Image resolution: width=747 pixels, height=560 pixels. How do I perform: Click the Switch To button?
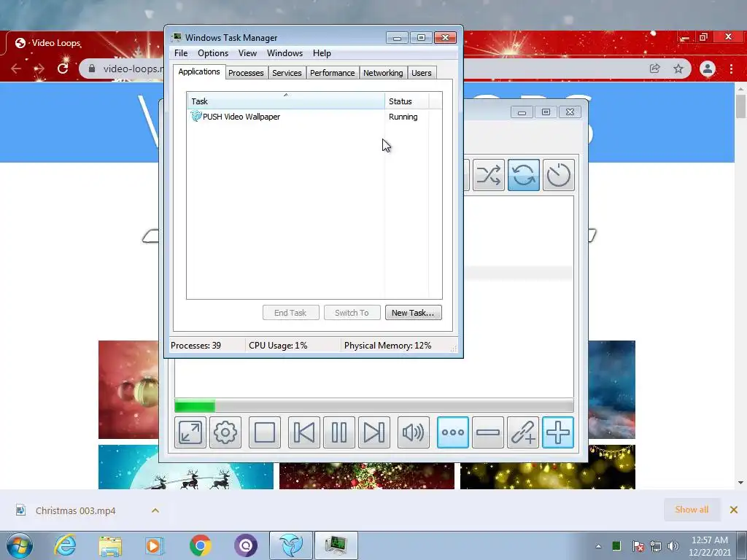click(x=352, y=313)
